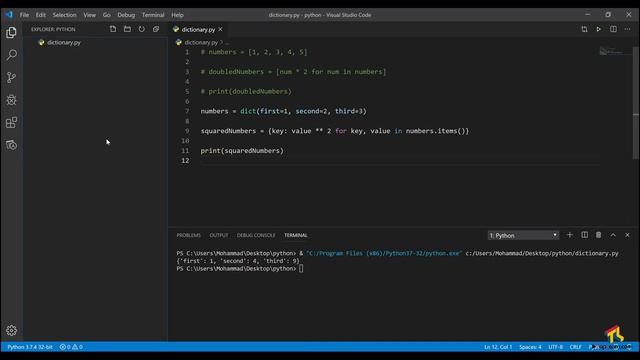Open the Search view in activity bar
The width and height of the screenshot is (640, 360).
(x=11, y=55)
